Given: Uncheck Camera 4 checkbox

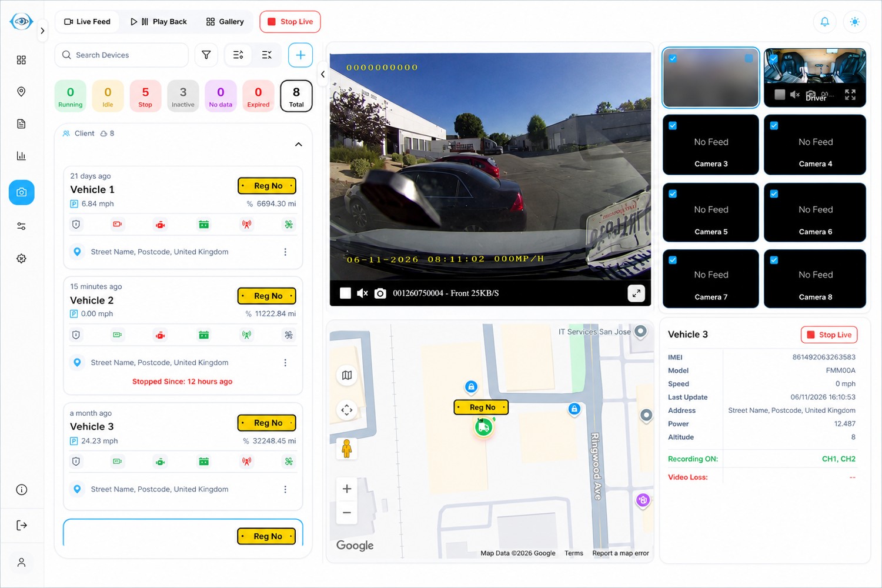Looking at the screenshot, I should pos(774,125).
